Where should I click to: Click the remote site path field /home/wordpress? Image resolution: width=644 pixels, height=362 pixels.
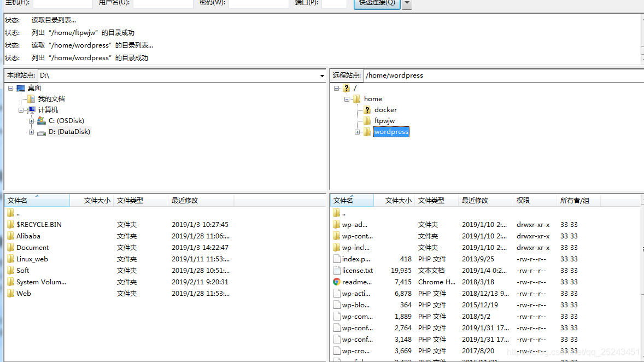click(x=504, y=75)
